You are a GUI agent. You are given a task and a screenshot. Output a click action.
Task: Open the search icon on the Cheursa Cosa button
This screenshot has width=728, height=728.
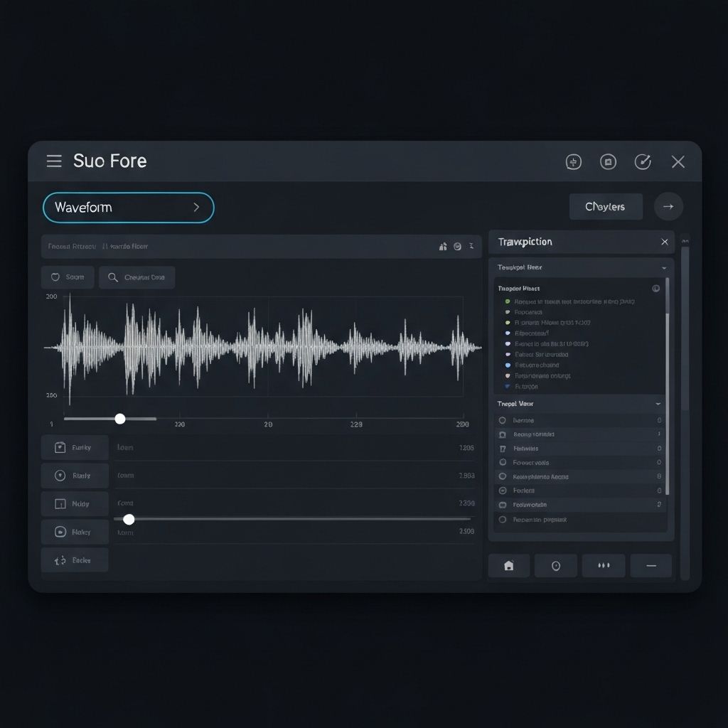point(112,277)
